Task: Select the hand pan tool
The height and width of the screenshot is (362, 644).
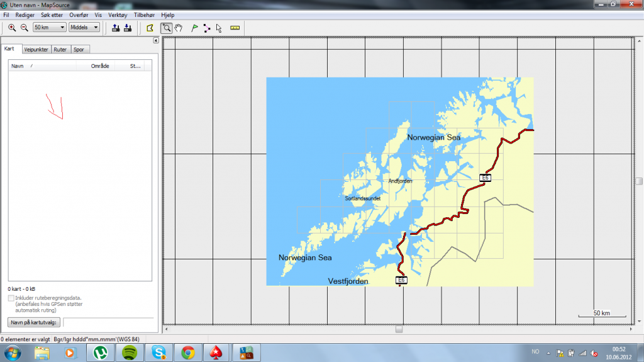Action: tap(179, 28)
